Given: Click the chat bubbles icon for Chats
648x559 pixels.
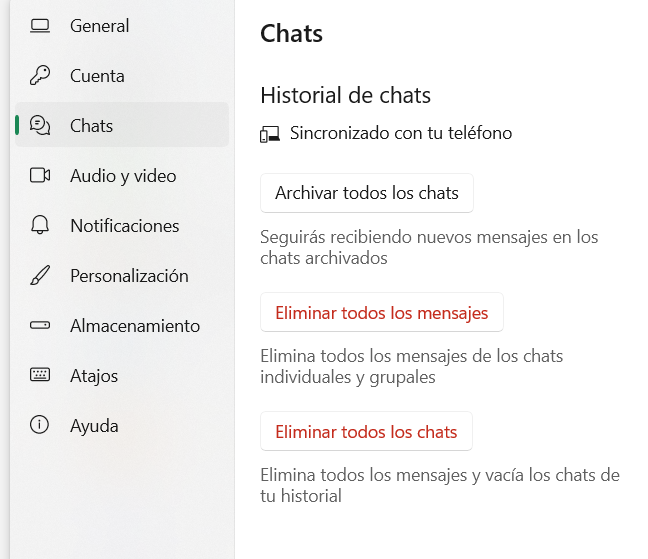Looking at the screenshot, I should point(40,126).
